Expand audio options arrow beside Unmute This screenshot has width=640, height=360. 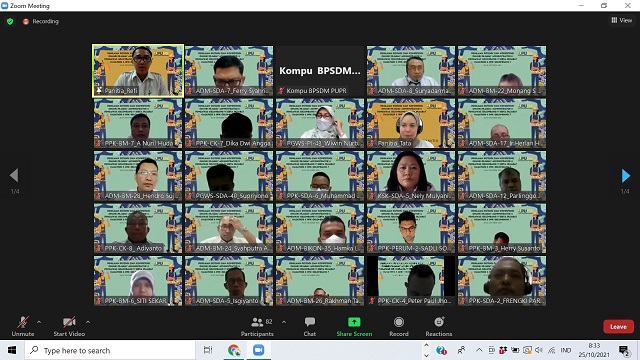point(39,322)
